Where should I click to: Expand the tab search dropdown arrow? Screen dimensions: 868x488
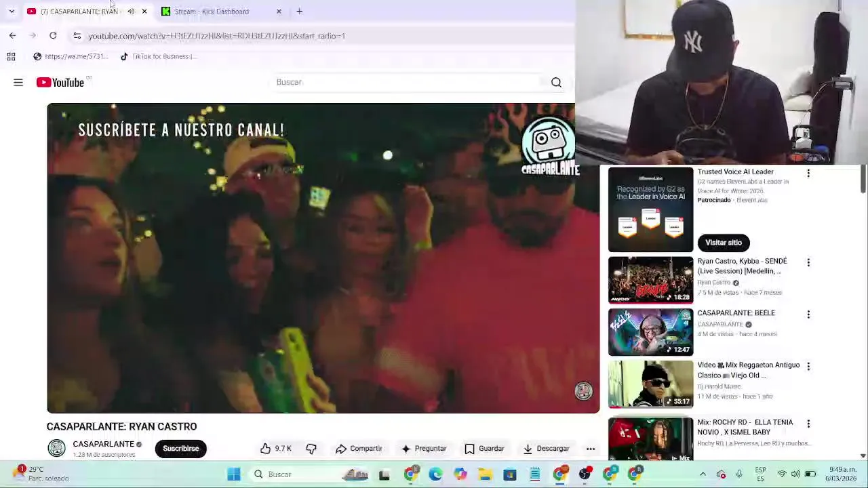pyautogui.click(x=12, y=12)
